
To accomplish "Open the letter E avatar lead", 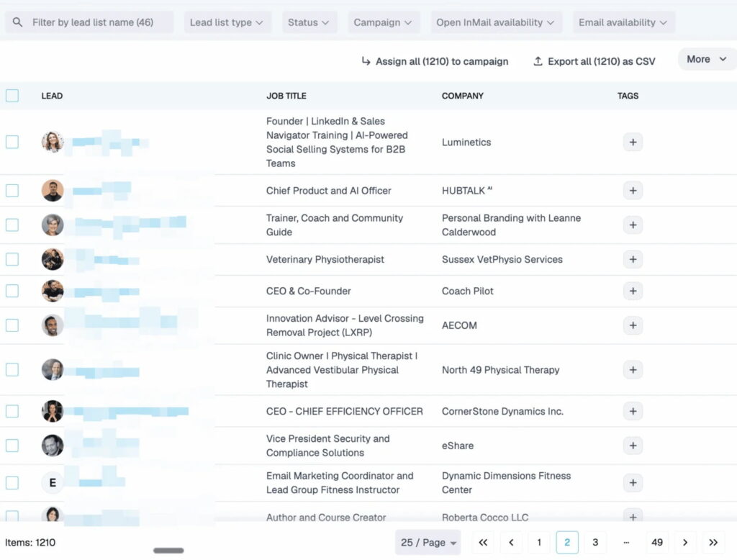I will [52, 482].
